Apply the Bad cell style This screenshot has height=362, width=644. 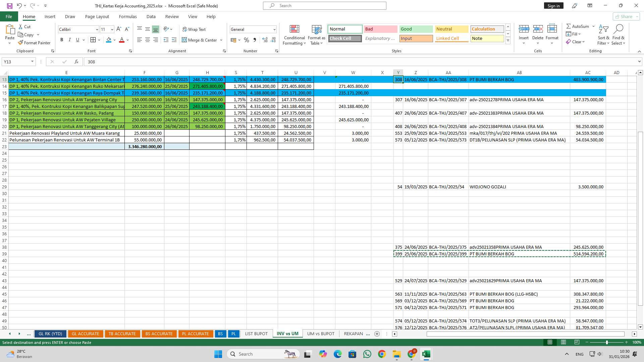click(380, 29)
